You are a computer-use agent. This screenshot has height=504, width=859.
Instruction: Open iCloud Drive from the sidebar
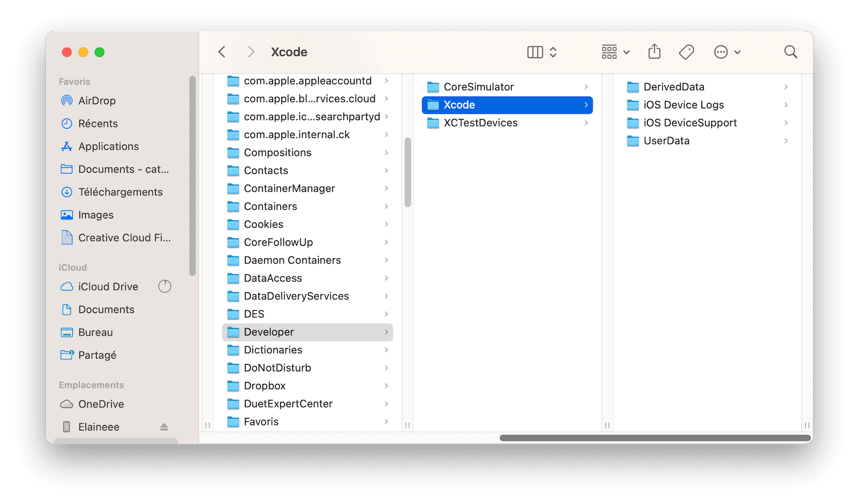tap(107, 286)
